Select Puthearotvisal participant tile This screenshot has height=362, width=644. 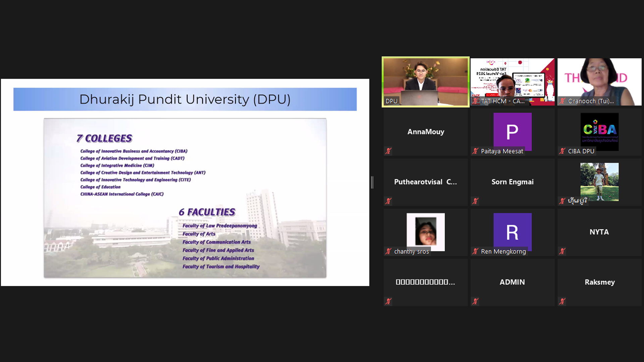click(425, 182)
